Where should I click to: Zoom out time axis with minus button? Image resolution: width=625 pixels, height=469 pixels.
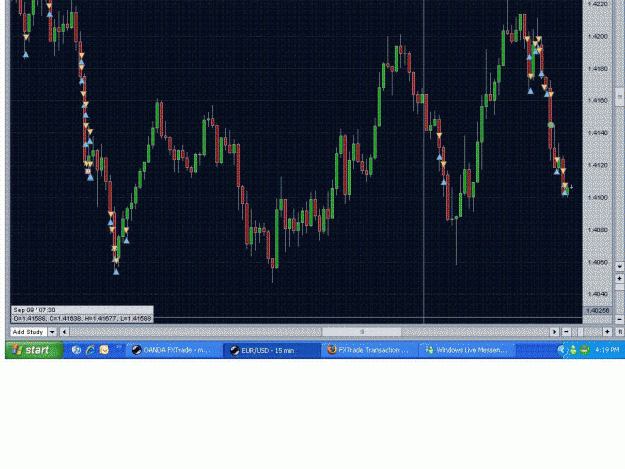tap(566, 332)
